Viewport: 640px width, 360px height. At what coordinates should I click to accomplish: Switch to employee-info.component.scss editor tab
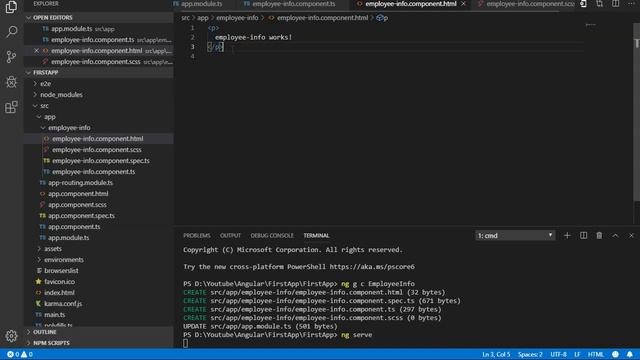(x=526, y=4)
